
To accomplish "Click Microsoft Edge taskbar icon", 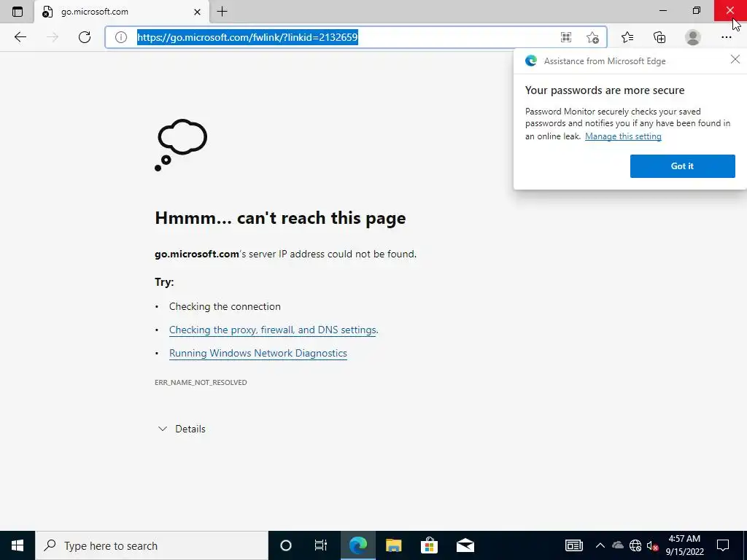I will pos(357,545).
